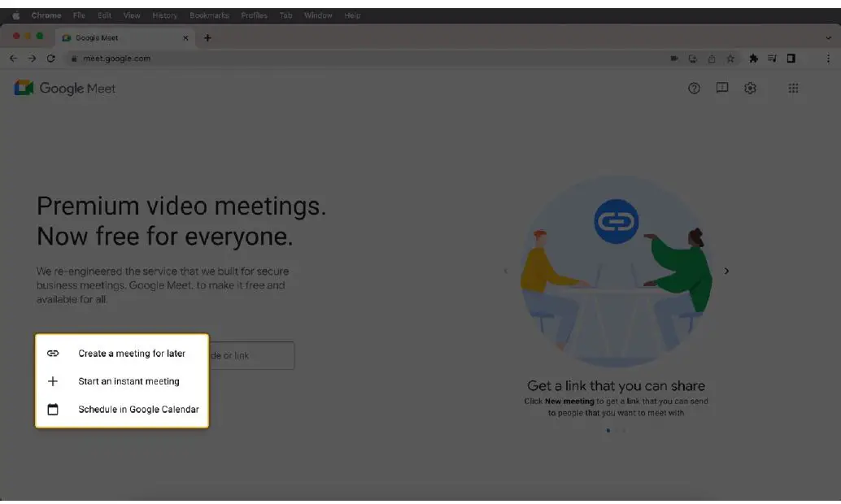Image resolution: width=841 pixels, height=504 pixels.
Task: Open the Profiles menu
Action: click(255, 15)
